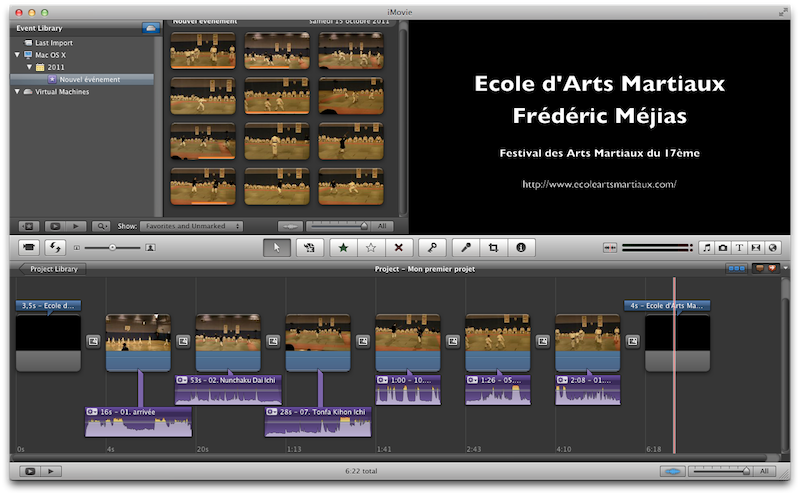Toggle single-row timeline view
Image resolution: width=800 pixels, height=495 pixels.
pyautogui.click(x=736, y=268)
